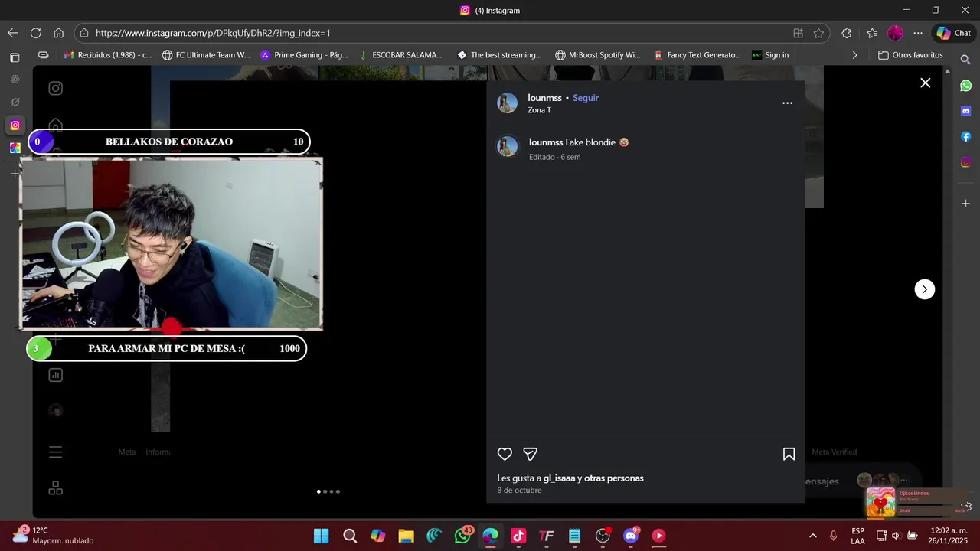980x551 pixels.
Task: Open the Windows Start menu
Action: (x=322, y=536)
